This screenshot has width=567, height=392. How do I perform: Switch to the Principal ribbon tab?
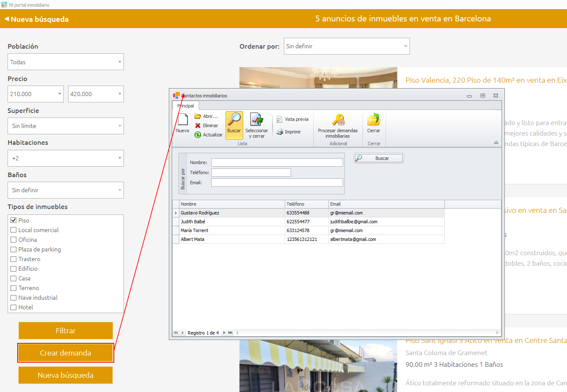186,106
